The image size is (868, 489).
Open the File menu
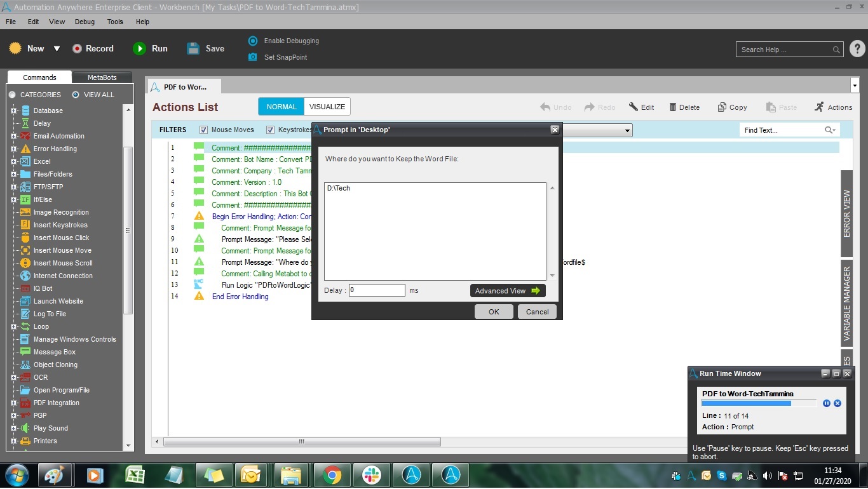(x=11, y=22)
